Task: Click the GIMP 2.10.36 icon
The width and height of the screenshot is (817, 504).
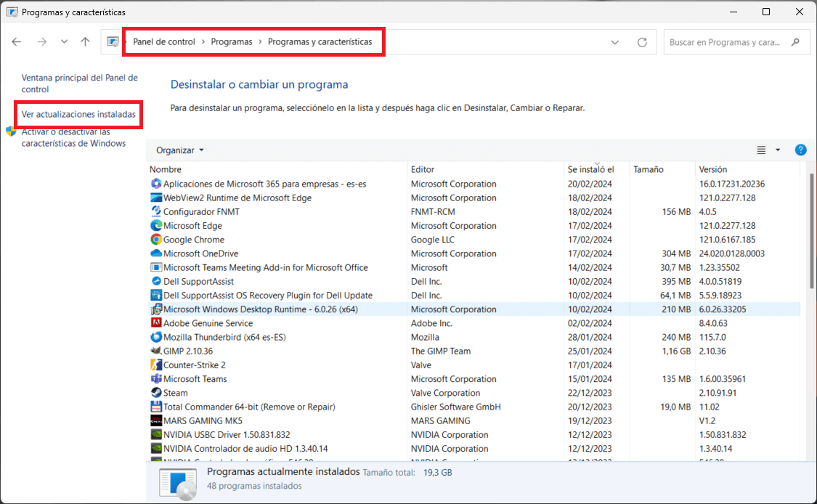Action: (x=156, y=351)
